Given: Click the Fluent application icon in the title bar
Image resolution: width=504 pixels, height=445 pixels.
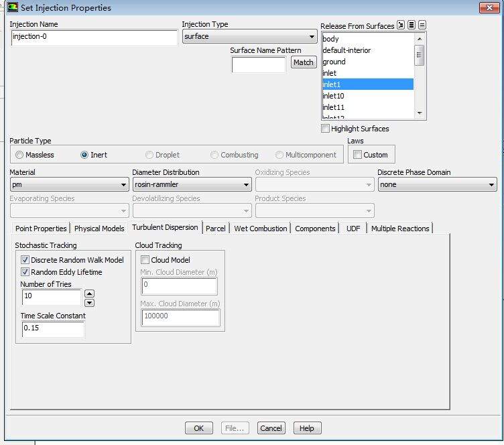Looking at the screenshot, I should (x=13, y=7).
